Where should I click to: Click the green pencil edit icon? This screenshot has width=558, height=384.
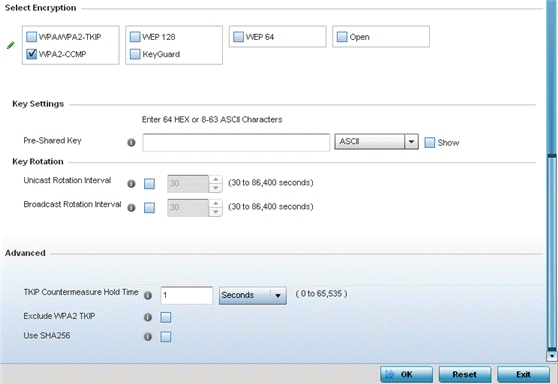pos(11,45)
